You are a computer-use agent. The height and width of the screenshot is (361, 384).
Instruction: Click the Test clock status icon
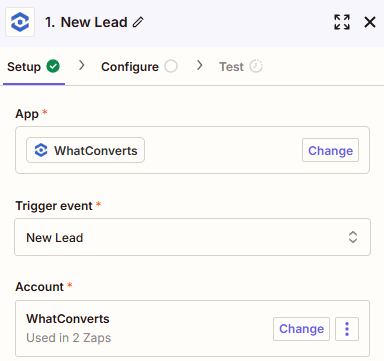tap(256, 66)
